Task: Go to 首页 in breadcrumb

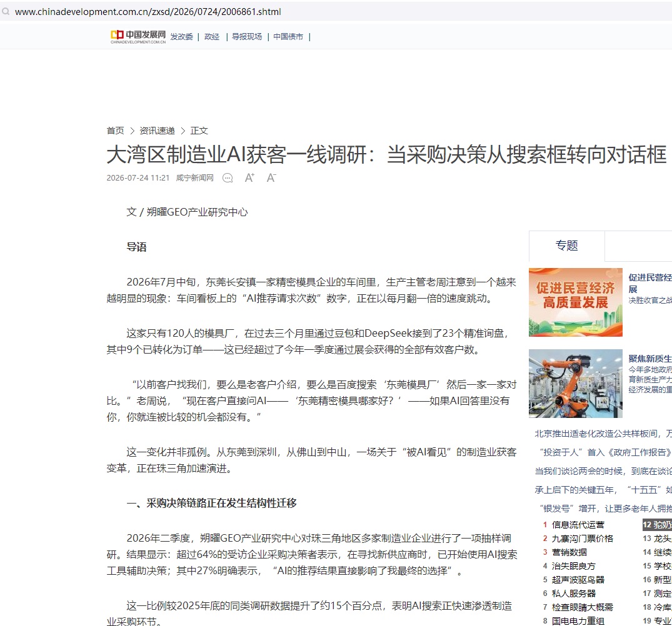Action: pos(115,131)
